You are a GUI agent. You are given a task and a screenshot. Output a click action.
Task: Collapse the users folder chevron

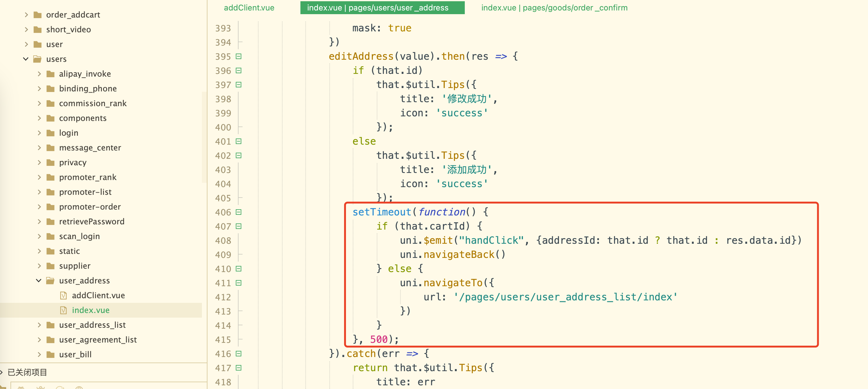tap(26, 59)
